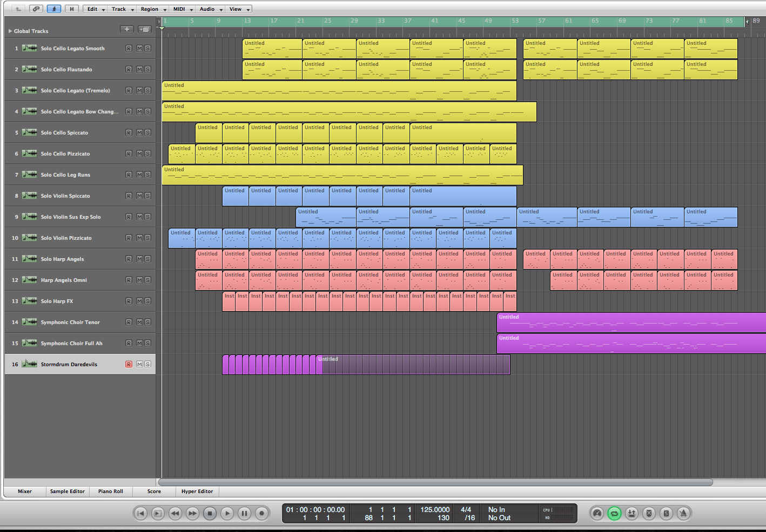Toggle the Metronome click button
Viewport: 766px width, 532px height.
coord(683,513)
